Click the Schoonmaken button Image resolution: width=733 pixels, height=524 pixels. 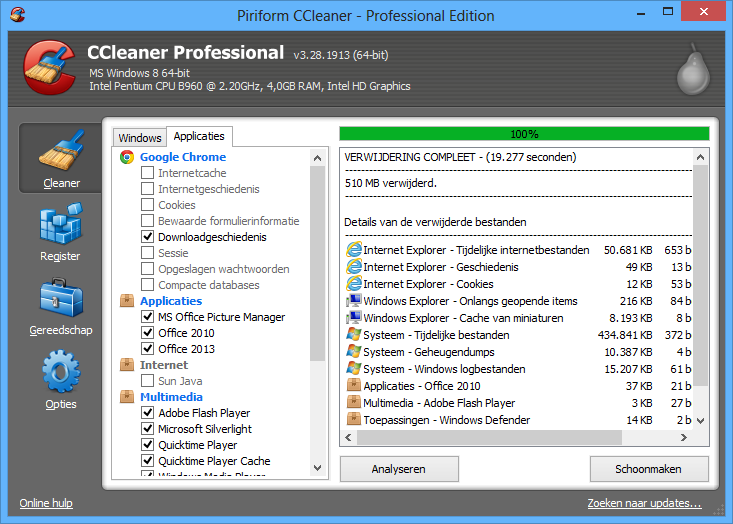649,469
